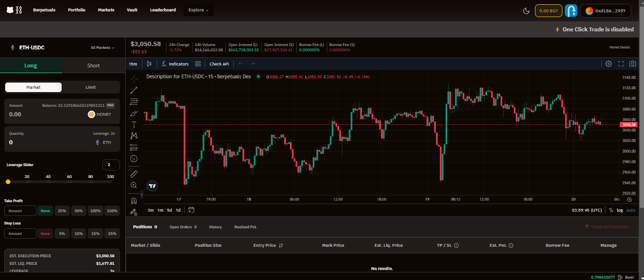Redo last chart action
Screen dimensions: 644x280
click(x=253, y=64)
